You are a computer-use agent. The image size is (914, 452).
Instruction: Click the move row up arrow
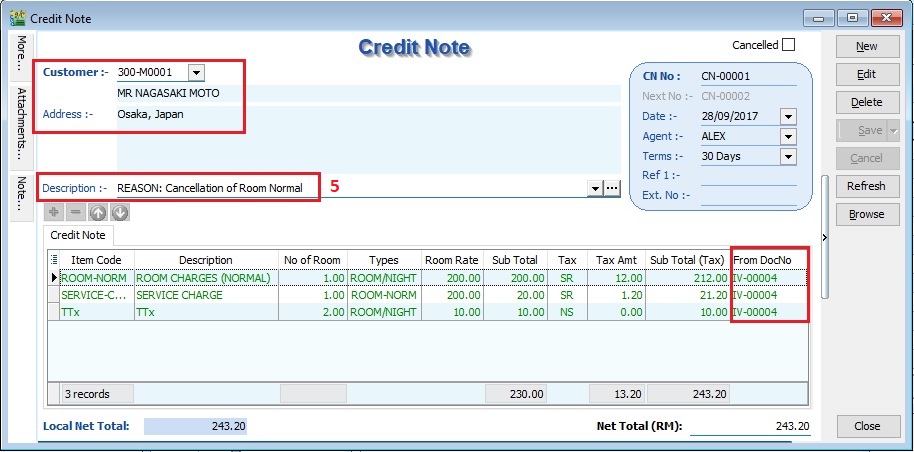tap(98, 212)
